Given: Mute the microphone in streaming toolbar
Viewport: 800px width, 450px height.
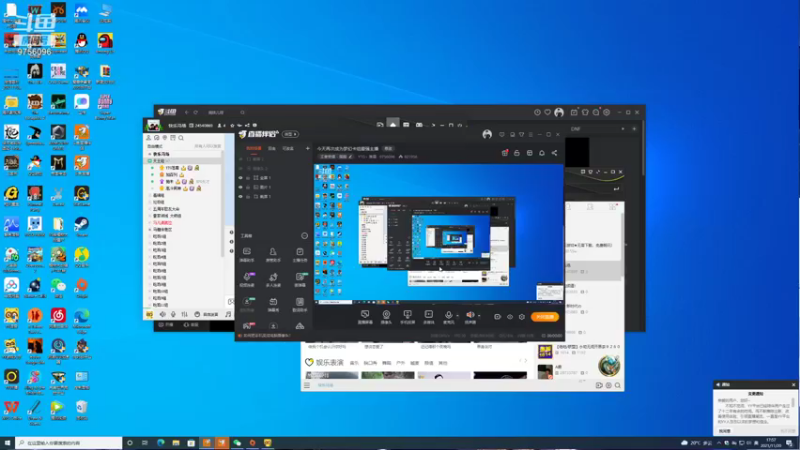Looking at the screenshot, I should tap(448, 317).
